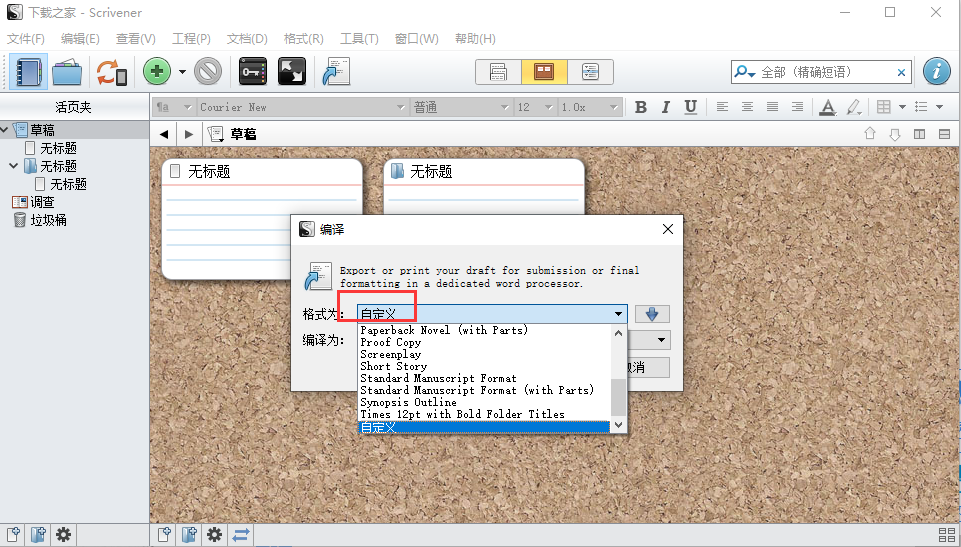Open the 格式(R) menu
961x547 pixels.
point(303,39)
